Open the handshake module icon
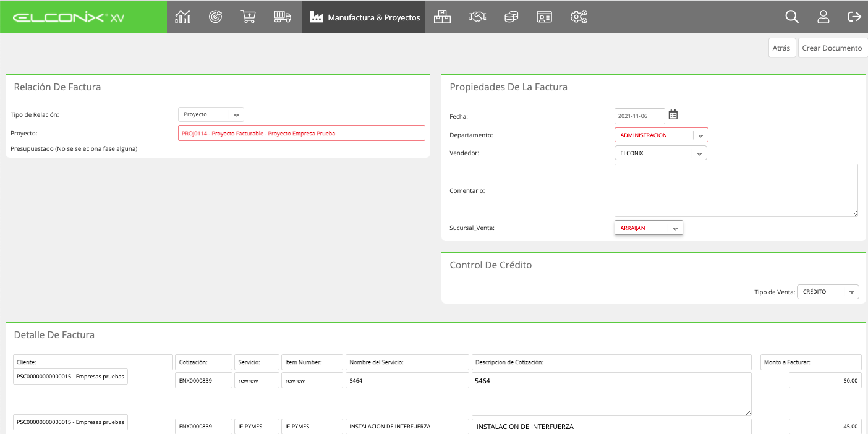868x434 pixels. pyautogui.click(x=477, y=17)
